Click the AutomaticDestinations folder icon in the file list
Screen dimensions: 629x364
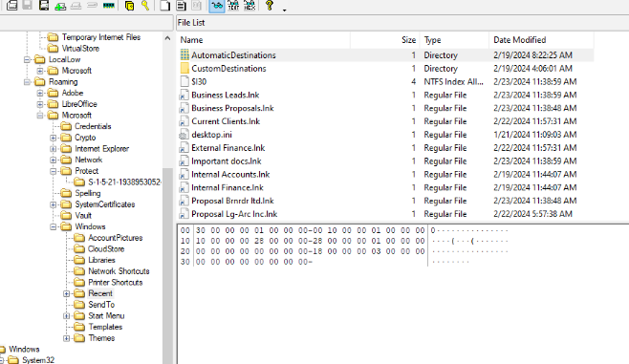point(184,54)
